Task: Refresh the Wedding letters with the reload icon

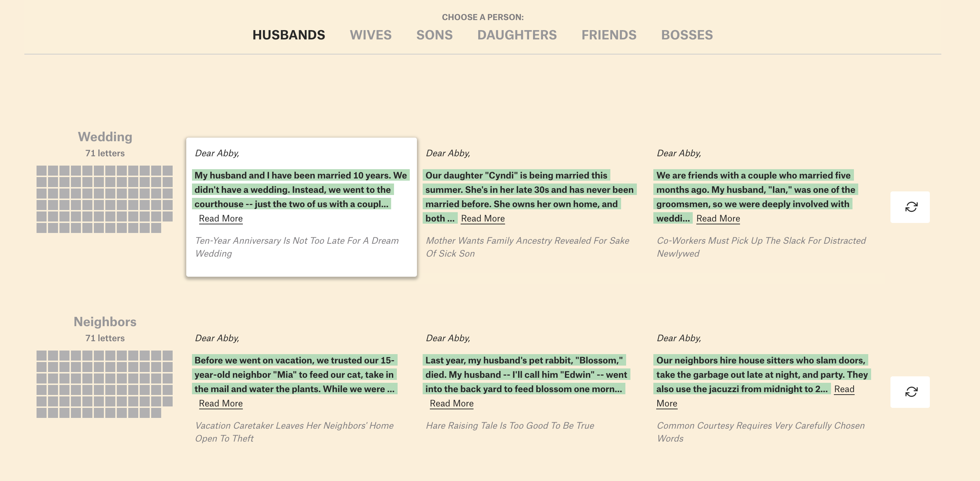Action: coord(910,207)
